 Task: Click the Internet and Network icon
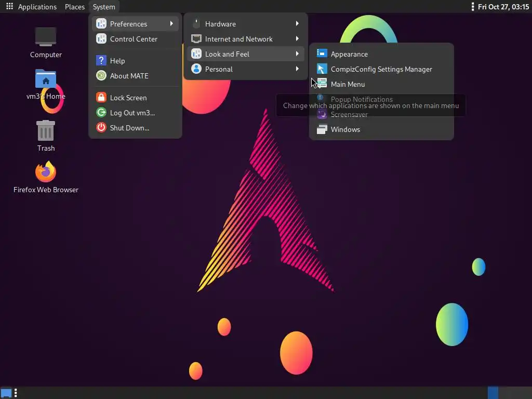tap(196, 38)
